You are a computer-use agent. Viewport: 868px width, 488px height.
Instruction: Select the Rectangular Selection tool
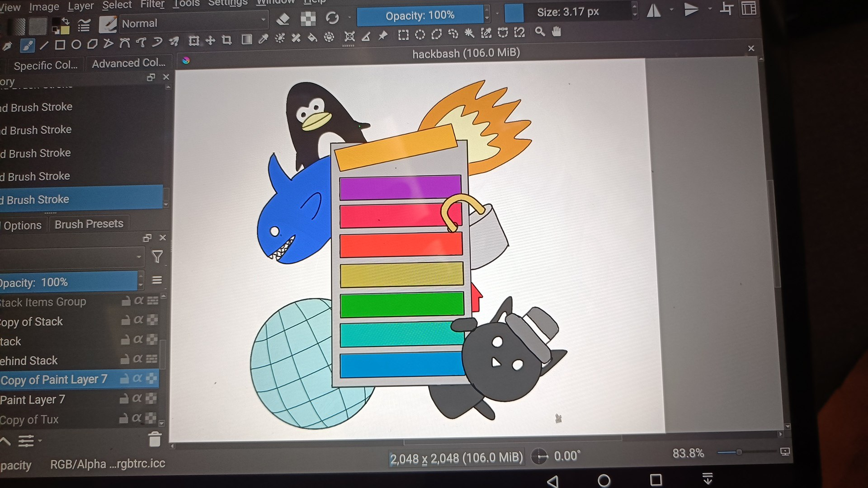[x=404, y=35]
